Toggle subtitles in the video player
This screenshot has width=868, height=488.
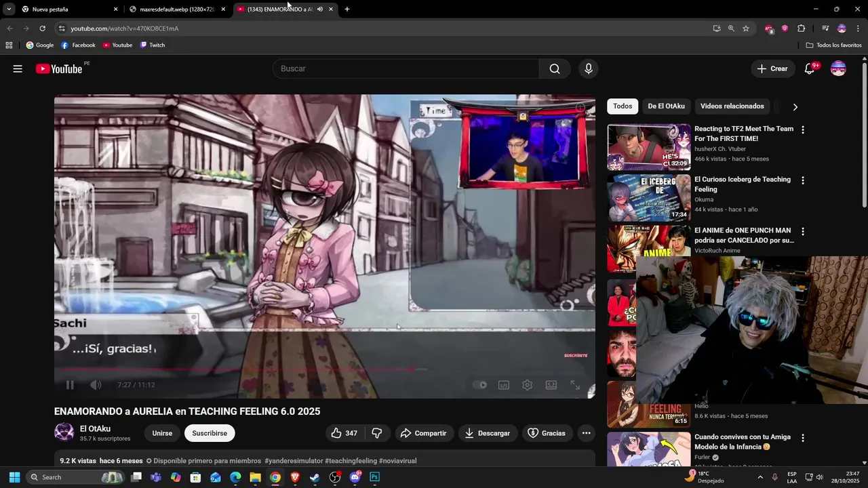pos(504,385)
